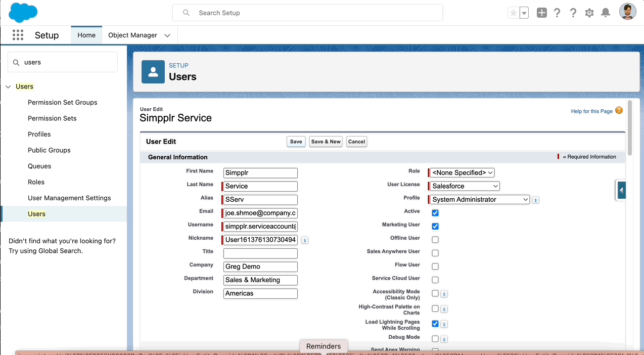Show notifications with the bell icon
Image resolution: width=644 pixels, height=355 pixels.
click(x=606, y=13)
